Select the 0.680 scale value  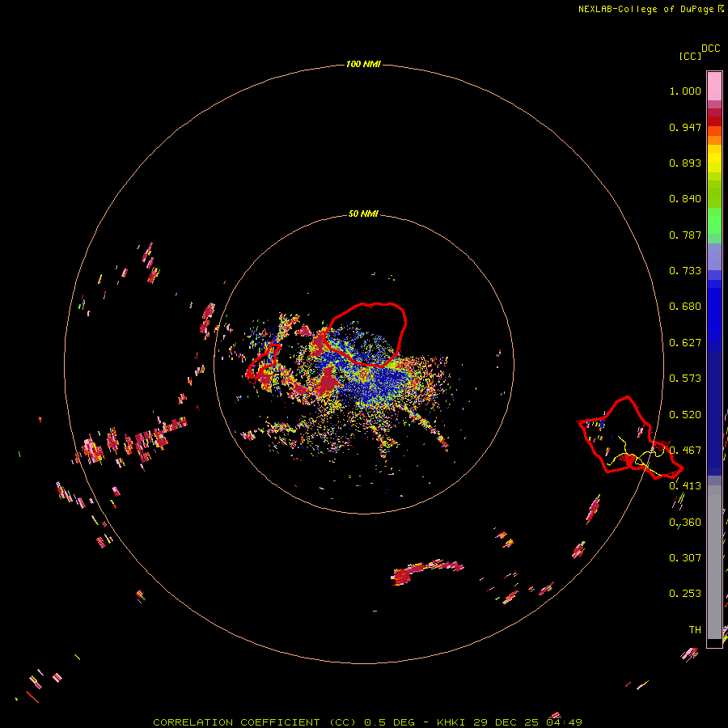[x=685, y=307]
